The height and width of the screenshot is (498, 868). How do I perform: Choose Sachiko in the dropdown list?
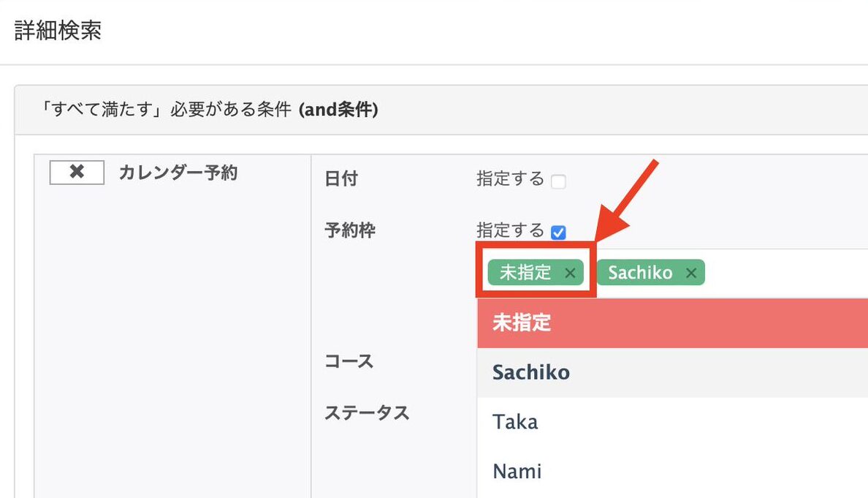pos(531,372)
